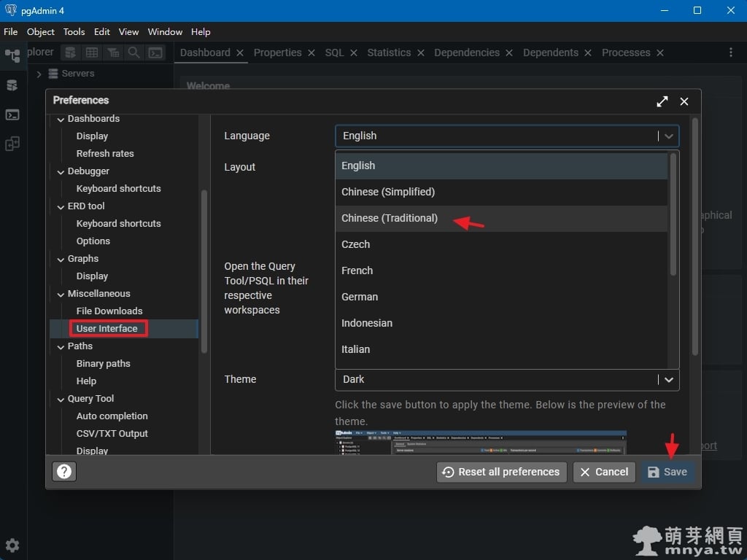The width and height of the screenshot is (747, 560).
Task: Click the theme preview thumbnail image
Action: [480, 443]
